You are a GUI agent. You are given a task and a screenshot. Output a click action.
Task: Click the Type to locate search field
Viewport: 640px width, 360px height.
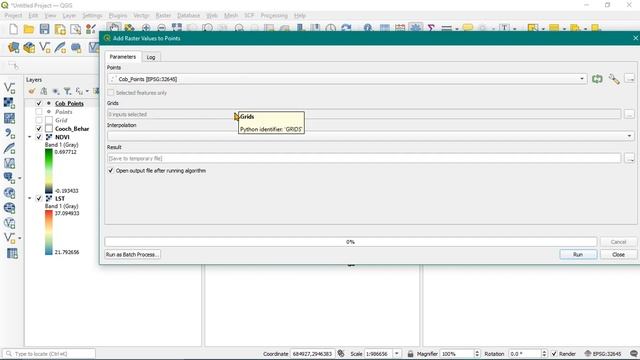[49, 353]
